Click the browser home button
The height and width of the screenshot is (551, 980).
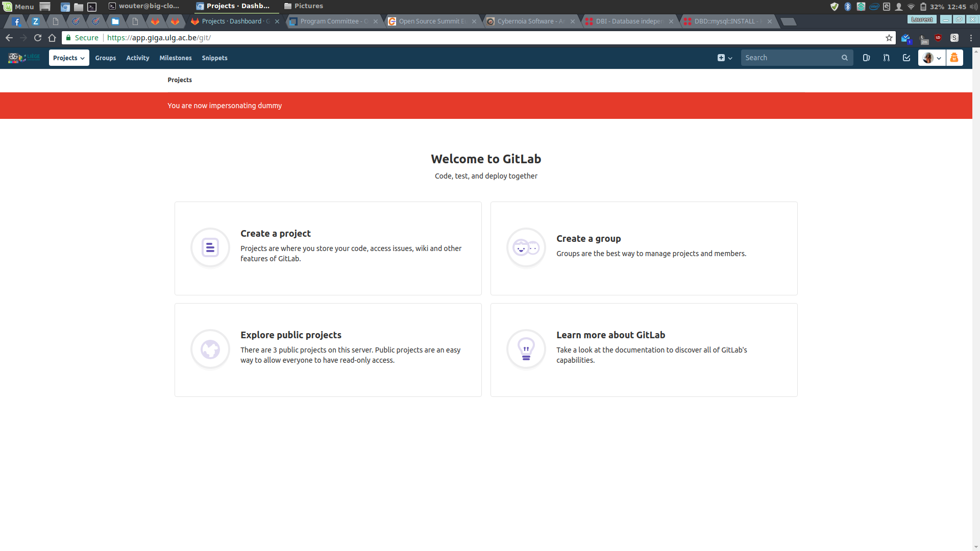tap(52, 38)
